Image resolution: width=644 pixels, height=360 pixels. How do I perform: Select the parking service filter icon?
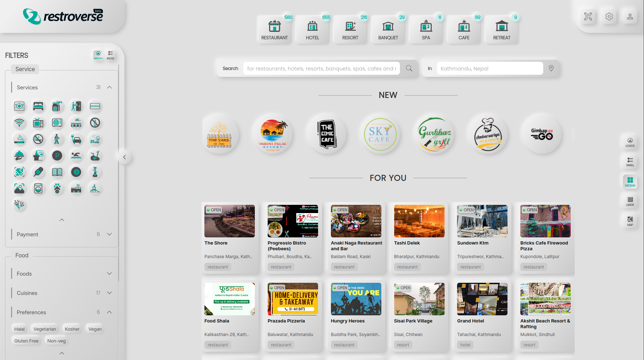57,156
